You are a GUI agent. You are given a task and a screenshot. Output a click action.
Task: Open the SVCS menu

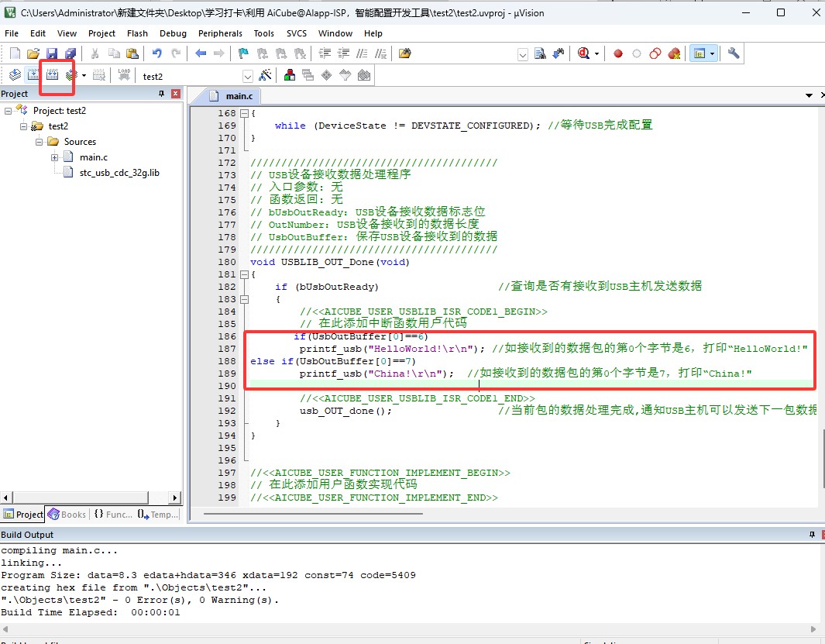click(297, 33)
